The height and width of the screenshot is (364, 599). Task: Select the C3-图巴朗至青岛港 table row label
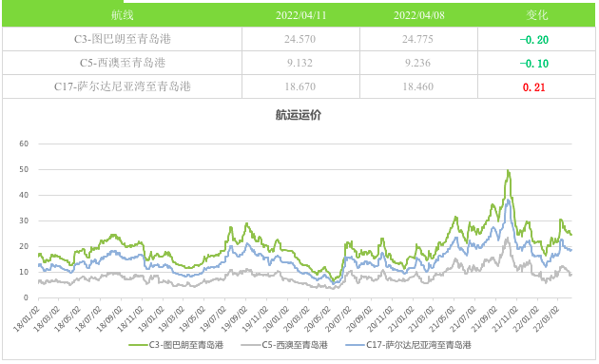(123, 39)
